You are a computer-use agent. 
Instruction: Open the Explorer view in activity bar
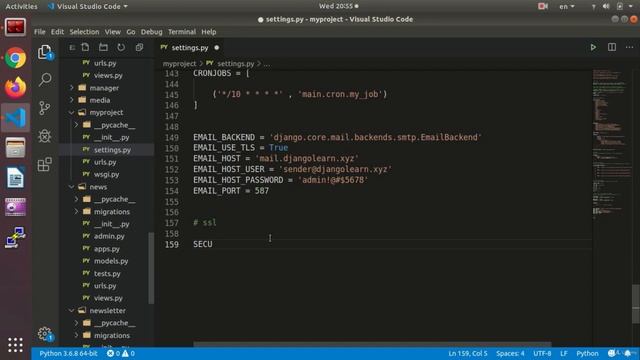(x=44, y=52)
